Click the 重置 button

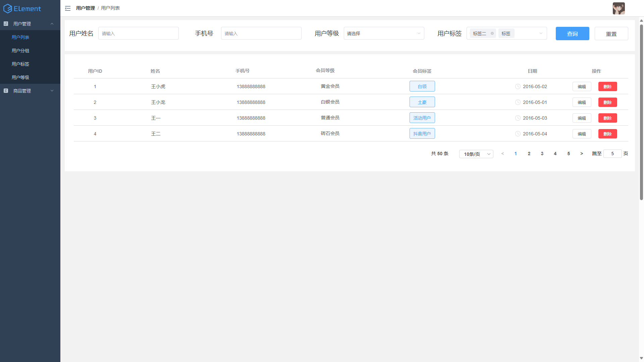[611, 34]
